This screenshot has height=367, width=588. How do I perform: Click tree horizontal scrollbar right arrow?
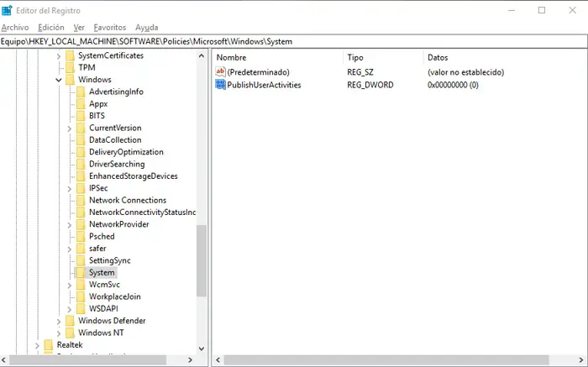[190, 360]
